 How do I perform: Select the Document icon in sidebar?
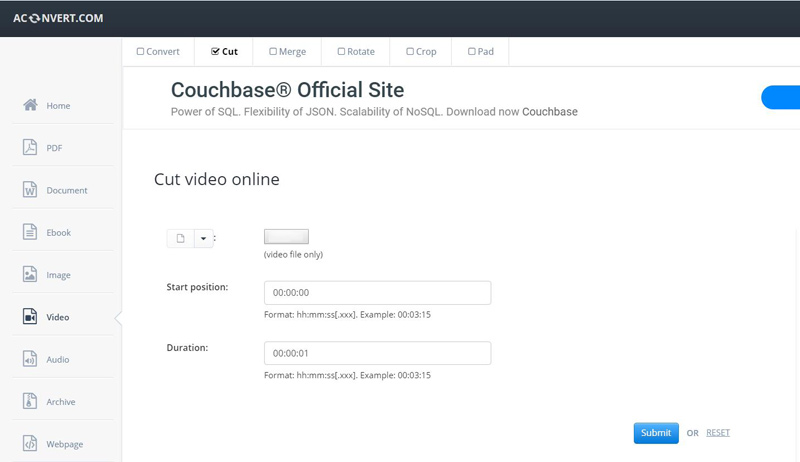[x=30, y=190]
